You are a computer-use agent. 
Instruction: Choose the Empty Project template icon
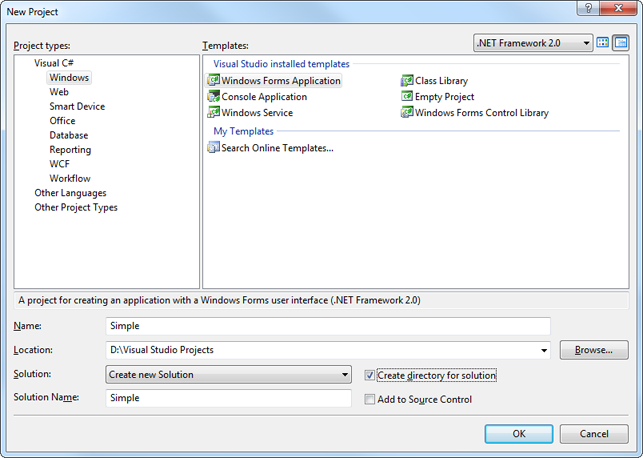point(407,97)
